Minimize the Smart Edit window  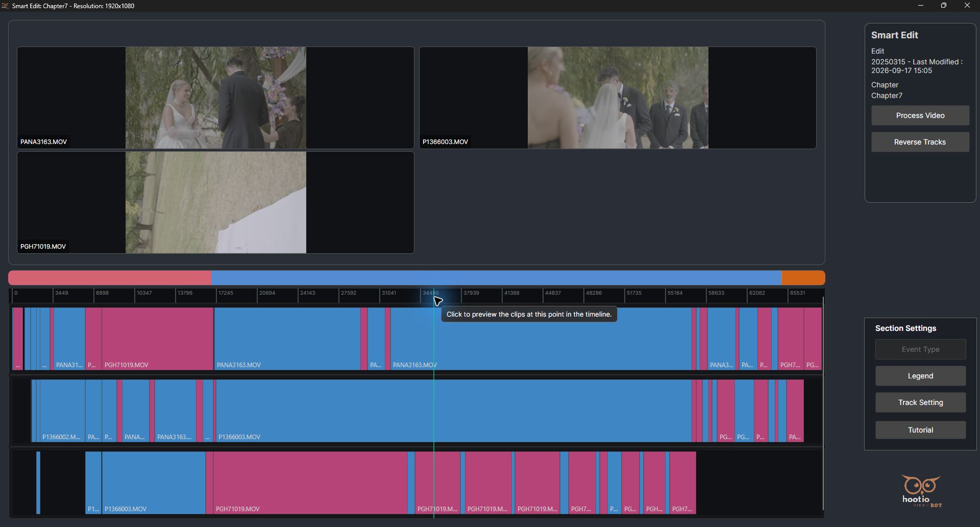921,6
